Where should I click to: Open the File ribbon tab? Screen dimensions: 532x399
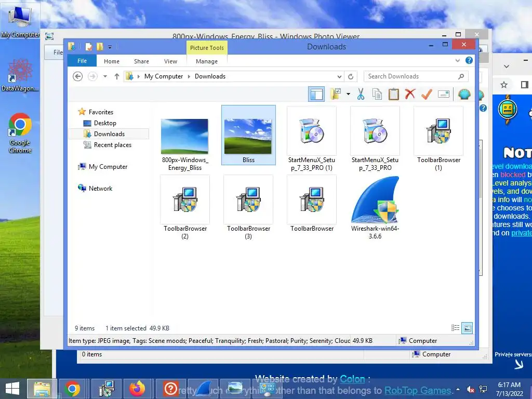pos(82,61)
